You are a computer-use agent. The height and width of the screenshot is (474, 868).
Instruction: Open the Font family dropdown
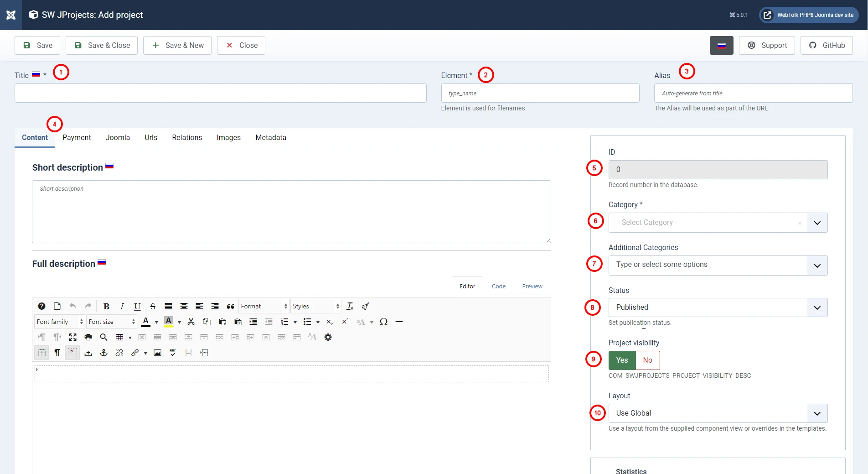coord(60,322)
